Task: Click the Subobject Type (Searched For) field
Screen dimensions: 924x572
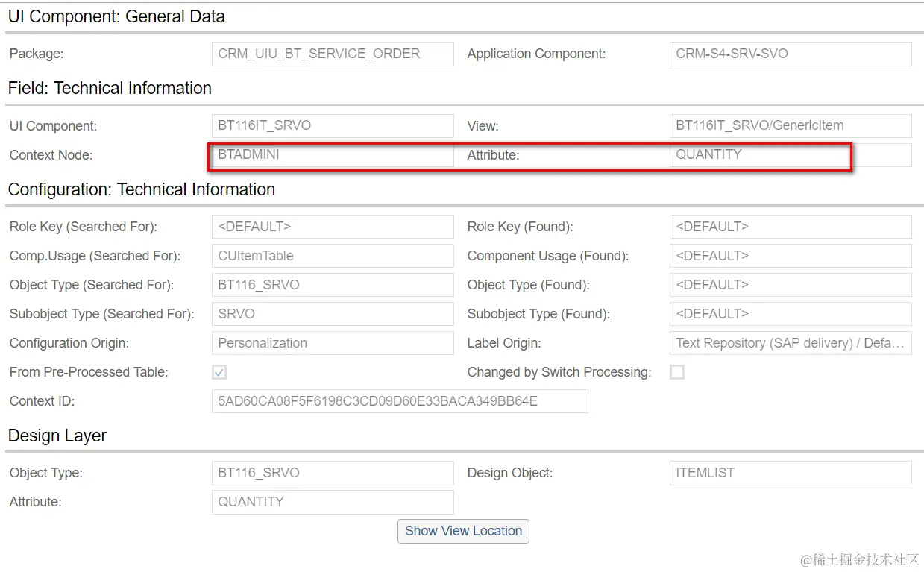Action: coord(333,314)
